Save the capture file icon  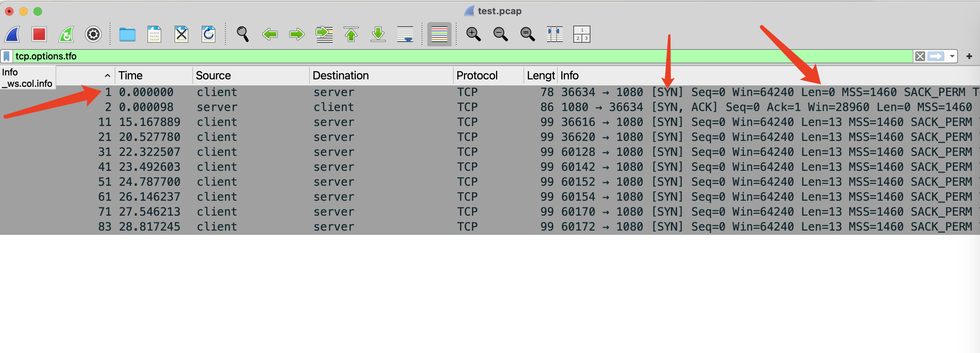point(154,34)
